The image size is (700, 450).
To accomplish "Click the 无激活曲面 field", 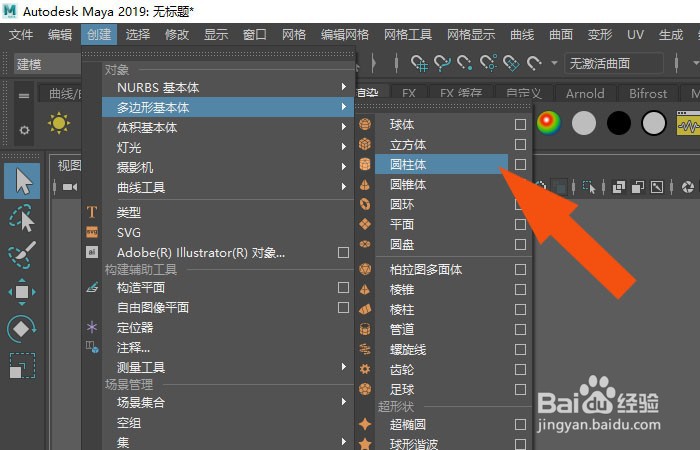I will (x=614, y=63).
